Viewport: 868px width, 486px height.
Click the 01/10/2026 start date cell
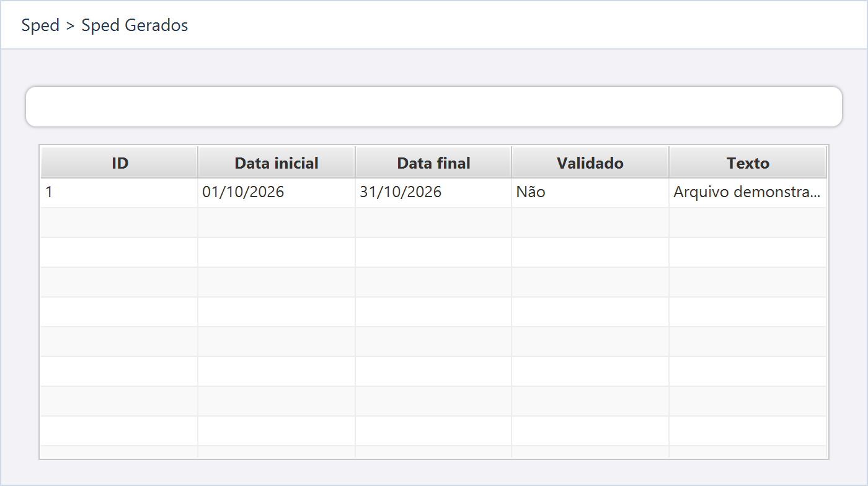click(277, 193)
